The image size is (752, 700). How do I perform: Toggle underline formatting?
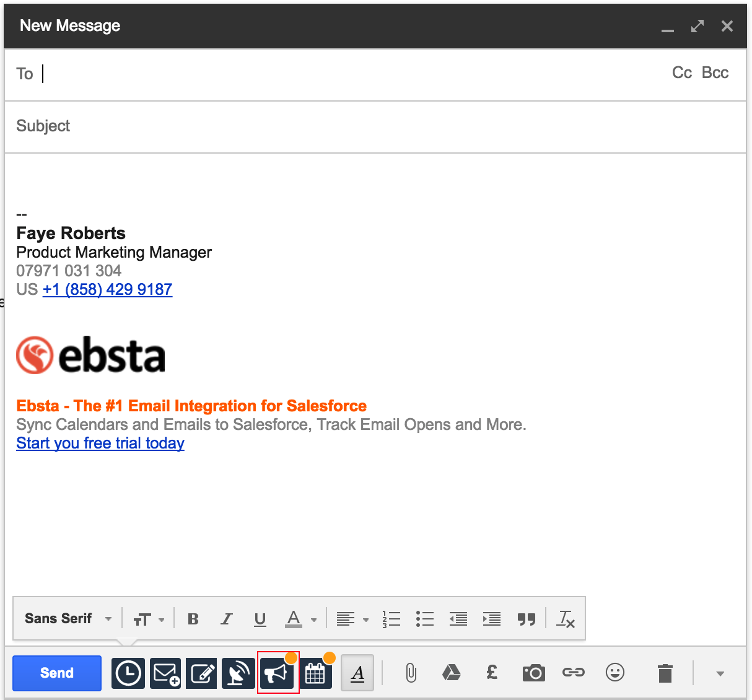260,619
